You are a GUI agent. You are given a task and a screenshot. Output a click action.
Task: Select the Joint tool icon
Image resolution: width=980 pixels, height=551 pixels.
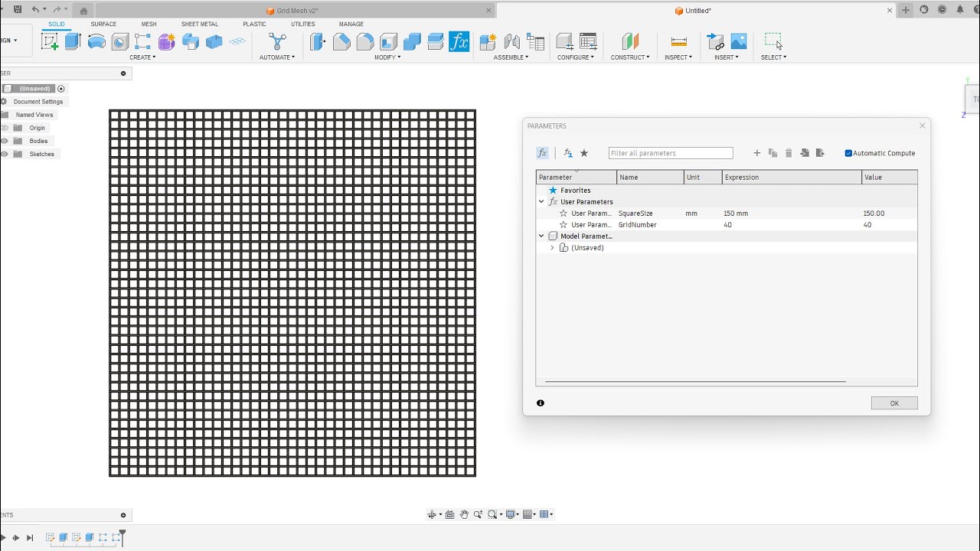511,42
